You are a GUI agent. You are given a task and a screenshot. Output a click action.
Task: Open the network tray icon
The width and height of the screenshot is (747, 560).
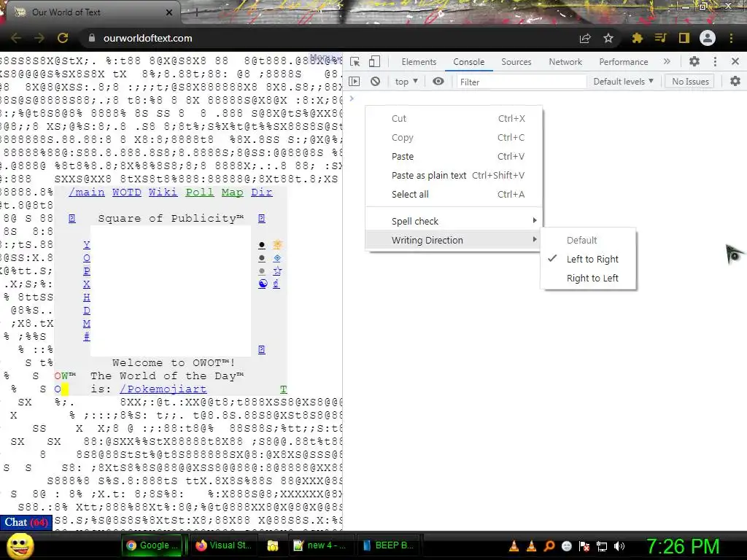coord(602,545)
